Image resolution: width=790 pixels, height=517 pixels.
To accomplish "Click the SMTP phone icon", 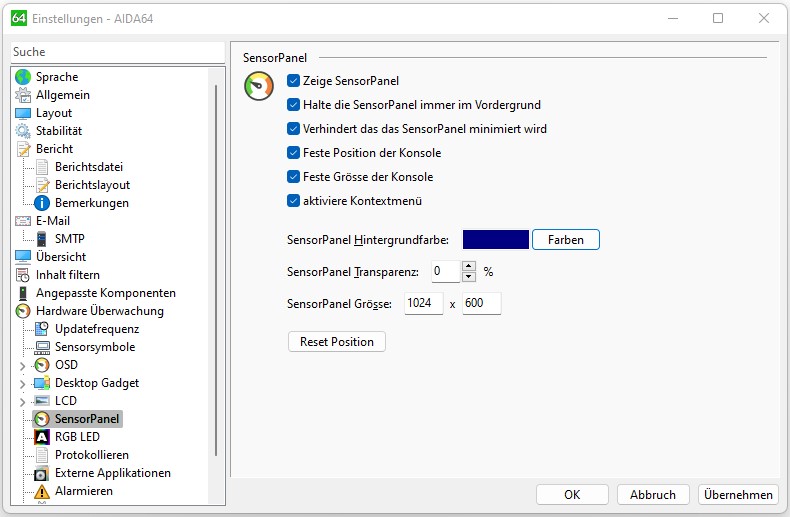I will tap(42, 239).
